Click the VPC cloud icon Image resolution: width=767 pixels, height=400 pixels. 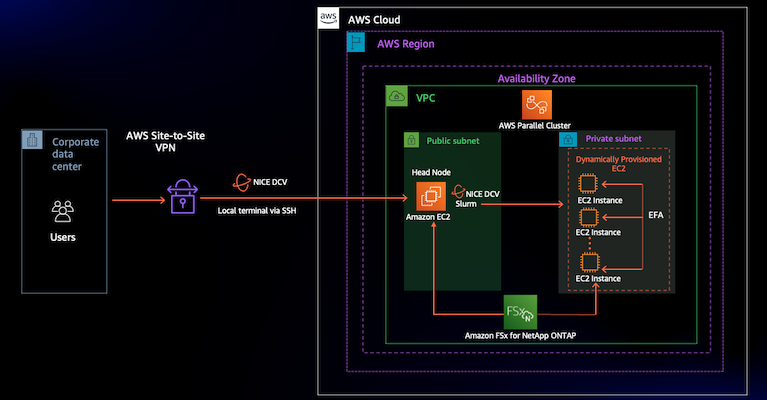(x=396, y=96)
